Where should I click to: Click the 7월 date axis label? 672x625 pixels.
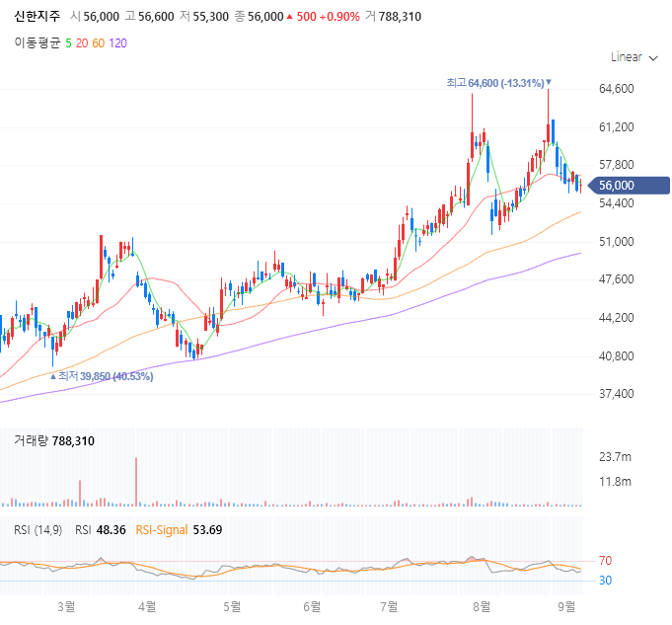(x=389, y=606)
